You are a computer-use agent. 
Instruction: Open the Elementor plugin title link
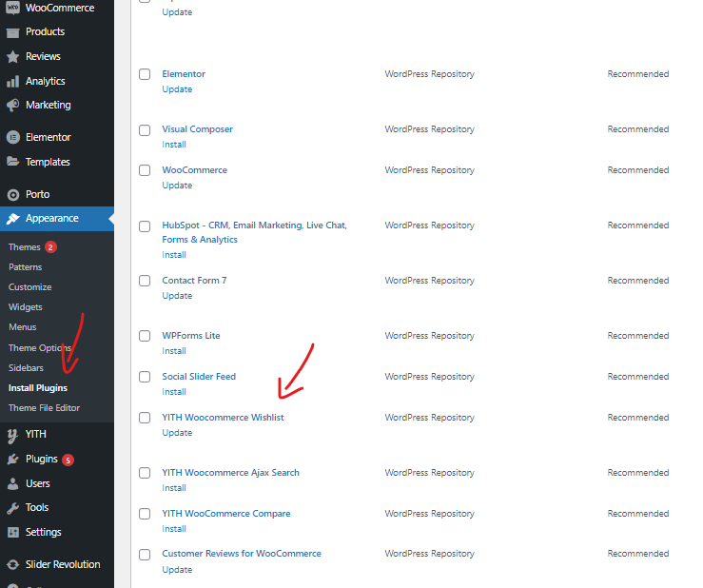tap(184, 74)
